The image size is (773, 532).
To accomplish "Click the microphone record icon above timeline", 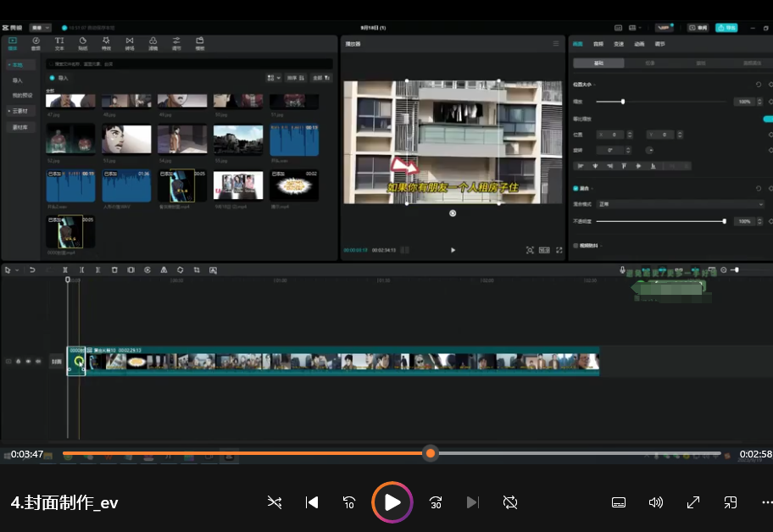I will click(x=623, y=270).
